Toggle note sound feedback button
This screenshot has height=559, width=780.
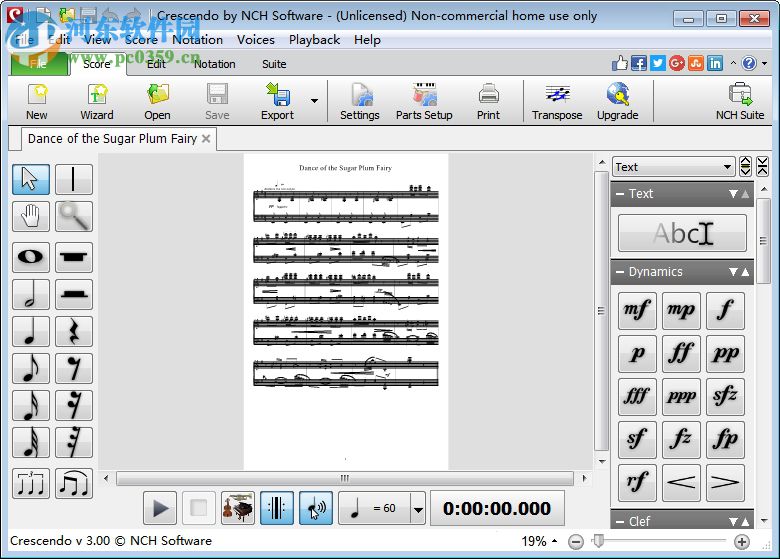pos(316,508)
